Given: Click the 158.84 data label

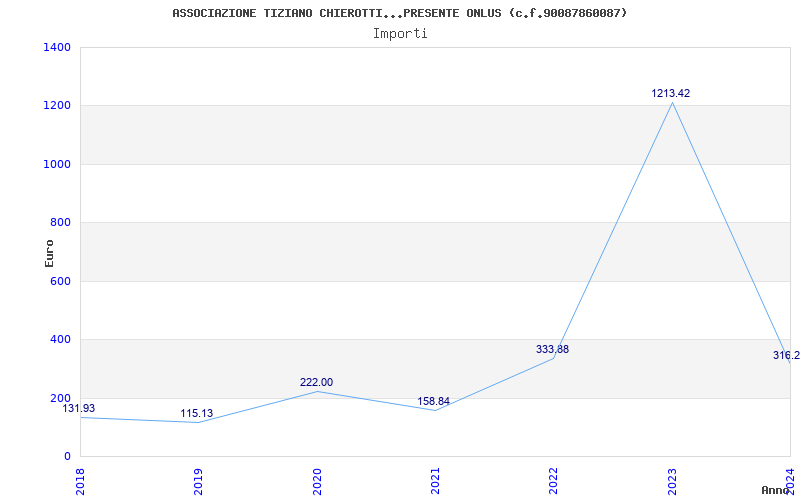Looking at the screenshot, I should [x=433, y=402].
